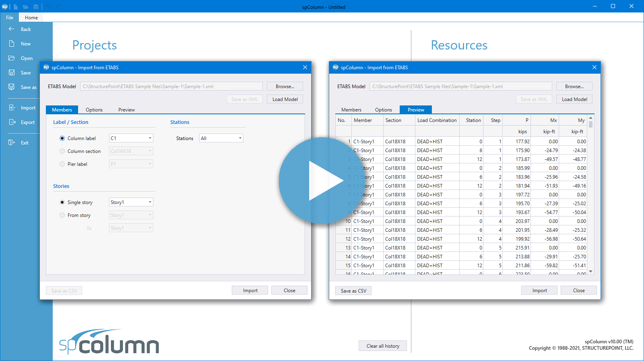
Task: Select the Pier label radio button
Action: [x=62, y=164]
